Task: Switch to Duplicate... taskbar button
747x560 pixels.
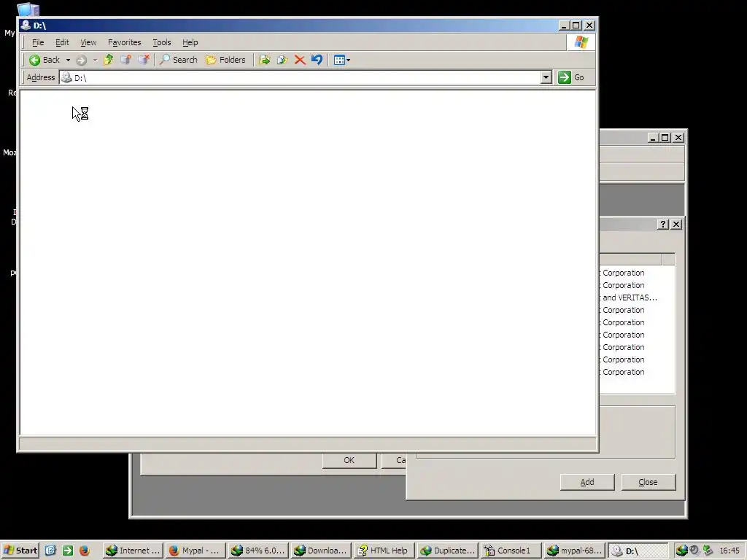Action: [x=447, y=551]
